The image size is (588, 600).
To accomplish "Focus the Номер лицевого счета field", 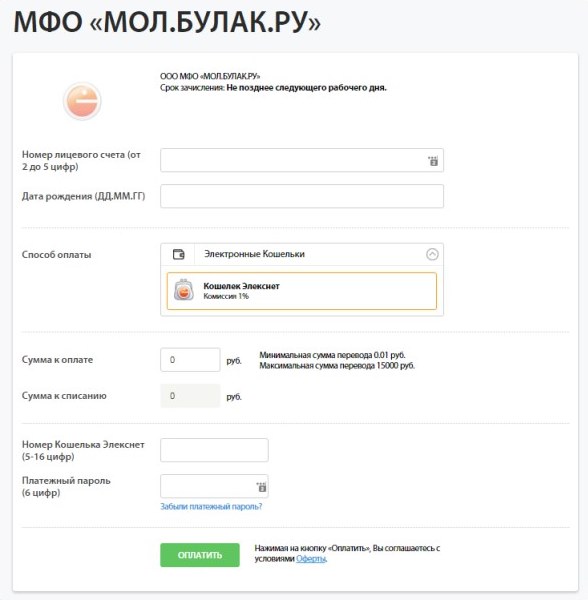I will tap(302, 160).
